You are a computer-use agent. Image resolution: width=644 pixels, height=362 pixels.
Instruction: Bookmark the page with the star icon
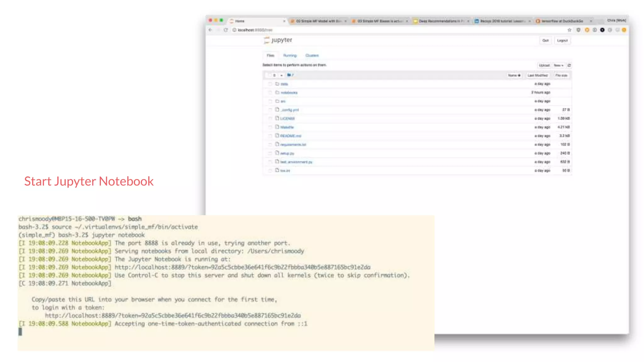coord(569,30)
